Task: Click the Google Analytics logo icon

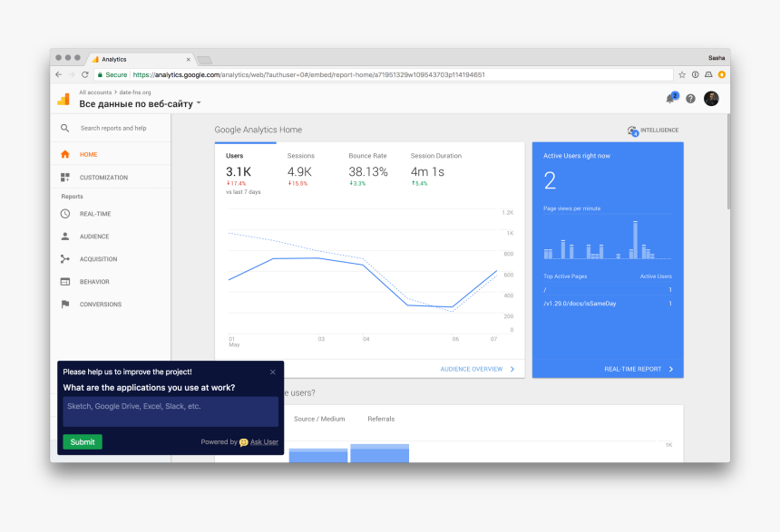Action: tap(63, 99)
